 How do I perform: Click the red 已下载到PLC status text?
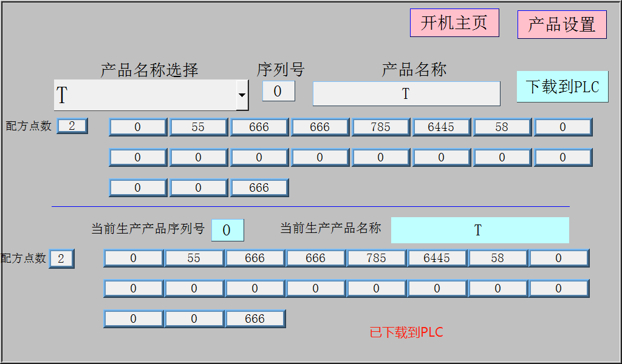pos(406,332)
